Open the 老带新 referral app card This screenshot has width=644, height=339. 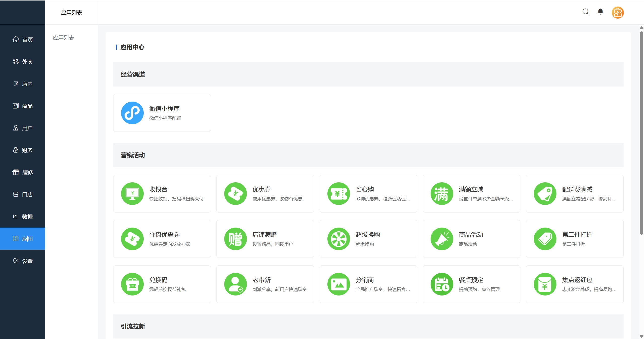coord(265,284)
